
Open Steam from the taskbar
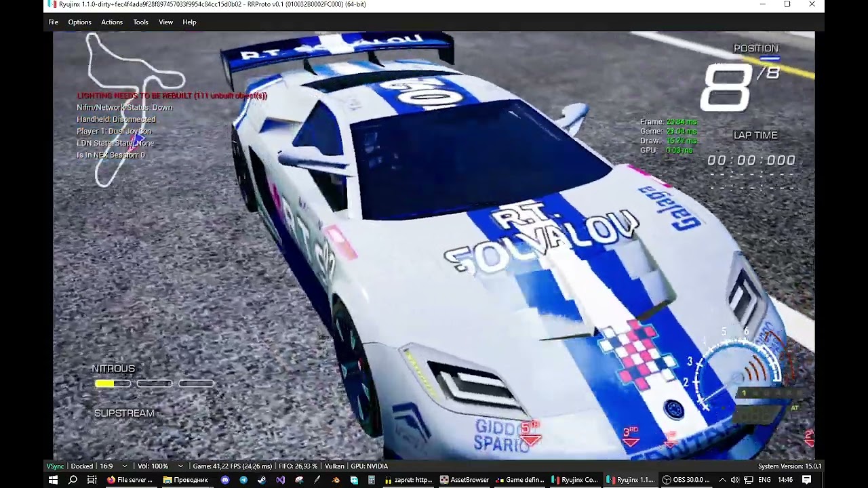262,480
